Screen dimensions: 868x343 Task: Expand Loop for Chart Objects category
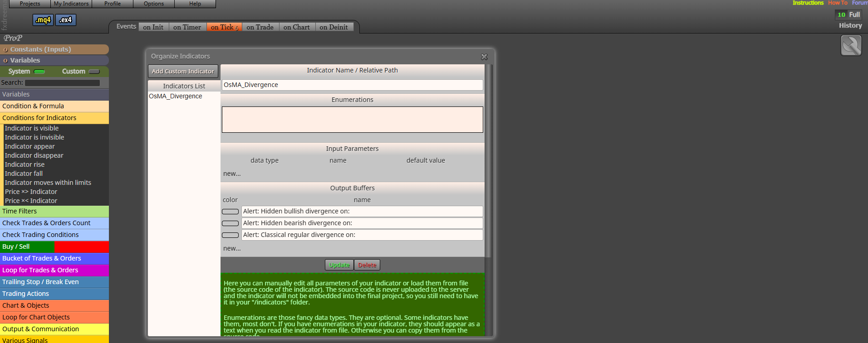coord(54,317)
